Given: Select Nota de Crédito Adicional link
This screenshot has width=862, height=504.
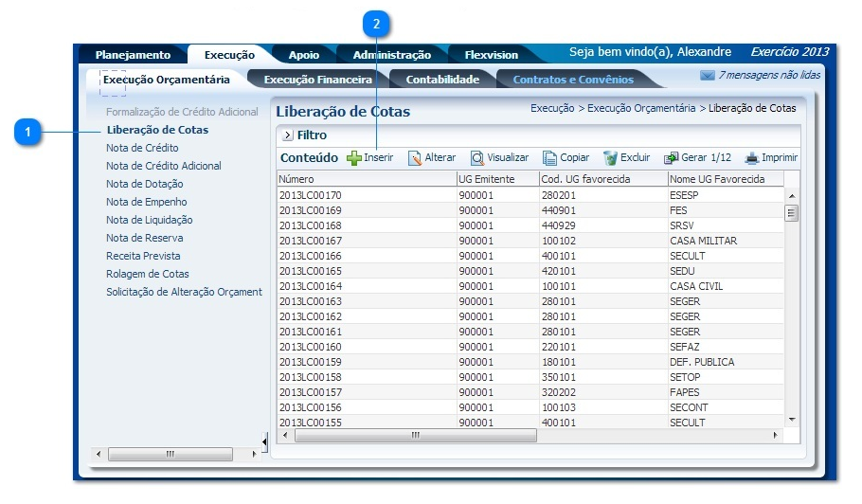Looking at the screenshot, I should tap(163, 166).
